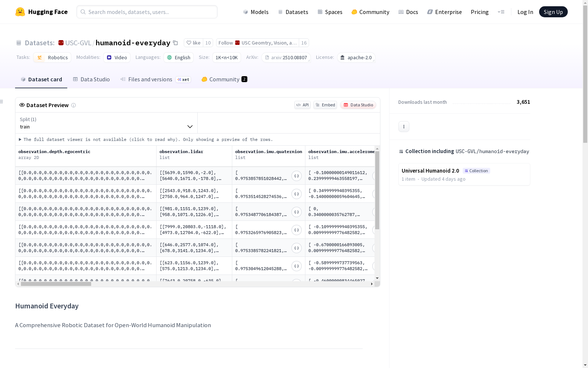Open Community in the top navigation
Image resolution: width=588 pixels, height=368 pixels.
370,12
